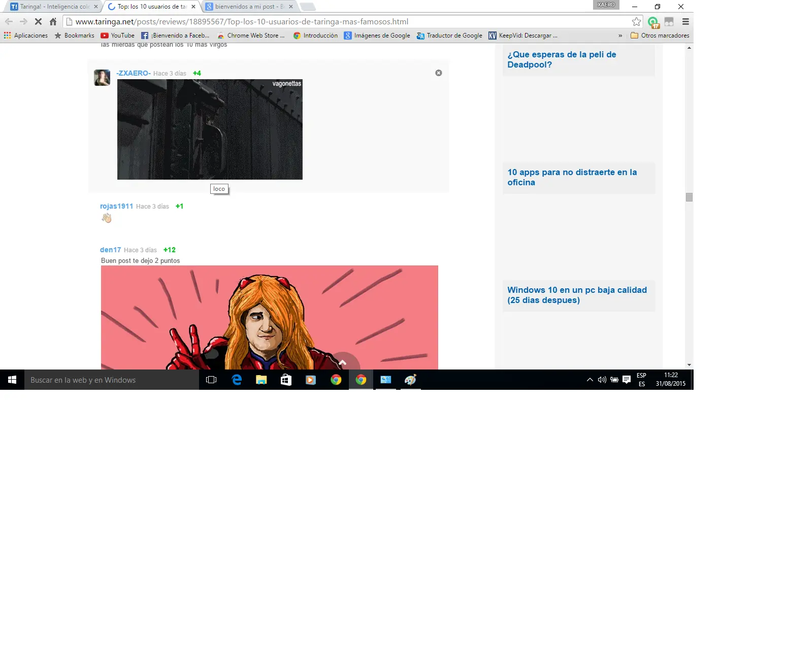Open the rojas1911 user profile link
Image resolution: width=786 pixels, height=672 pixels.
click(x=116, y=206)
